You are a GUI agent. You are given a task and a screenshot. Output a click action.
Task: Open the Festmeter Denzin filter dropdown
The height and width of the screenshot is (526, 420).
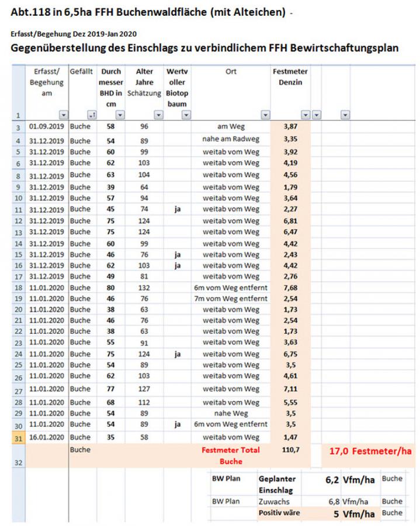(305, 115)
